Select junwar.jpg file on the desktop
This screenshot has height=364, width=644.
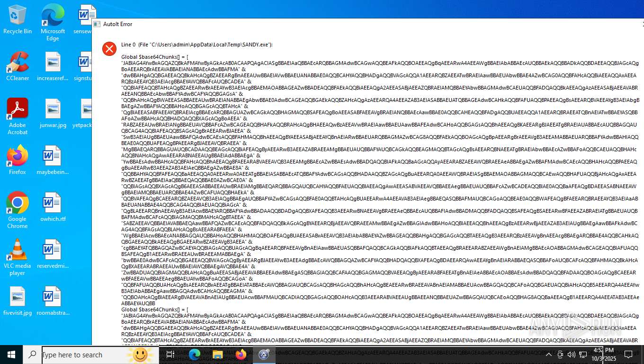pos(53,113)
